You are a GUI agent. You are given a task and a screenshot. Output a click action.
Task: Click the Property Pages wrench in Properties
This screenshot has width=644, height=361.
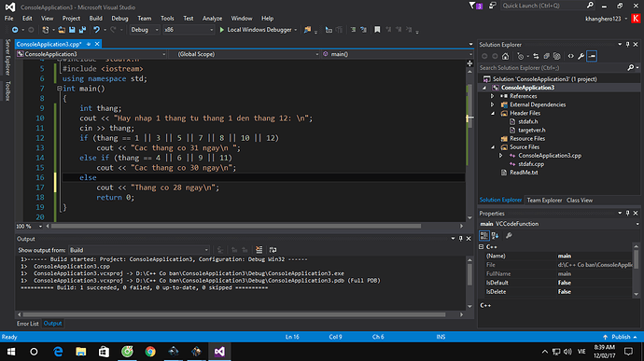[509, 235]
